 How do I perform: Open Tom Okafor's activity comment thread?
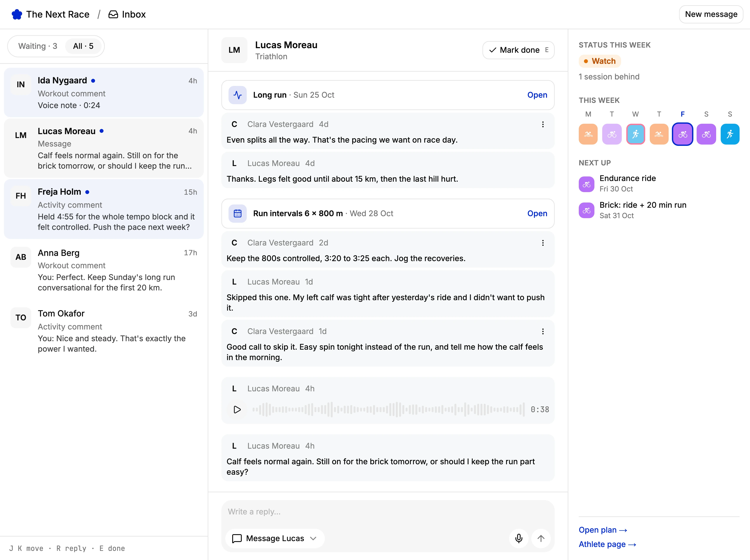(x=104, y=331)
